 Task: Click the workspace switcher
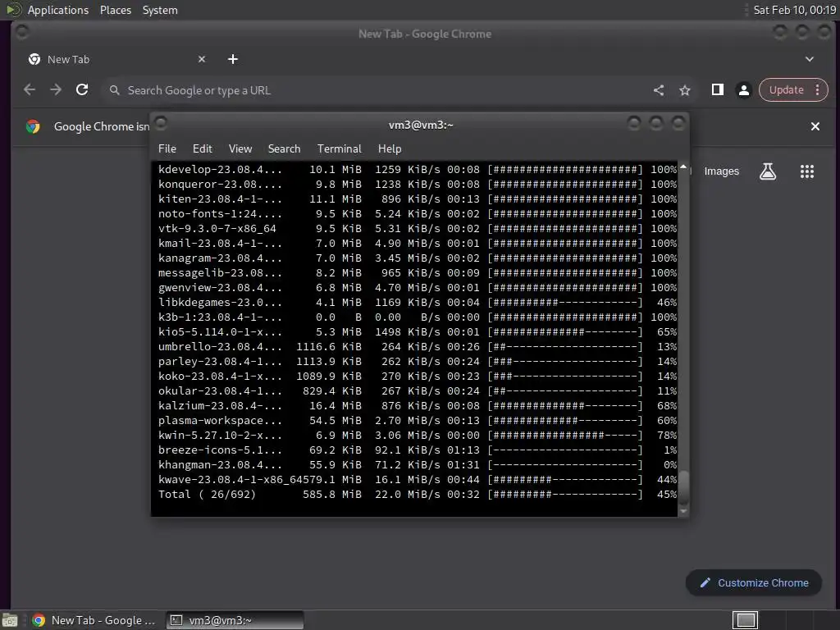point(745,620)
